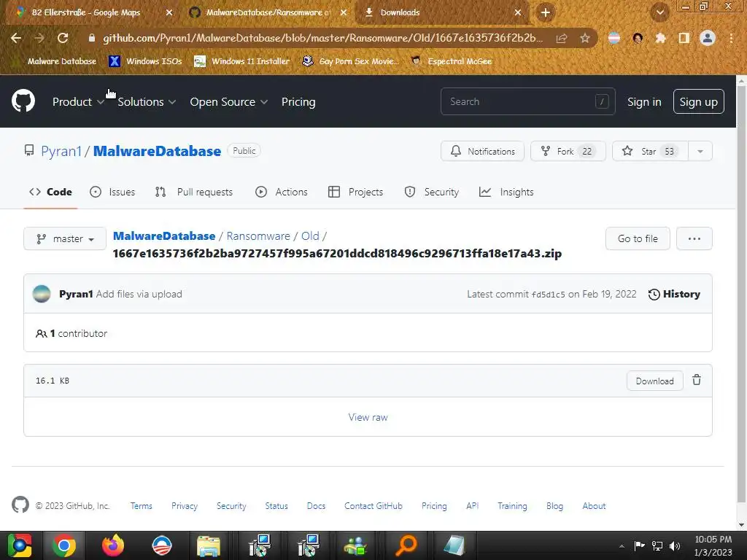Open Windows 11 Installer bookmark
The image size is (747, 560).
(242, 61)
